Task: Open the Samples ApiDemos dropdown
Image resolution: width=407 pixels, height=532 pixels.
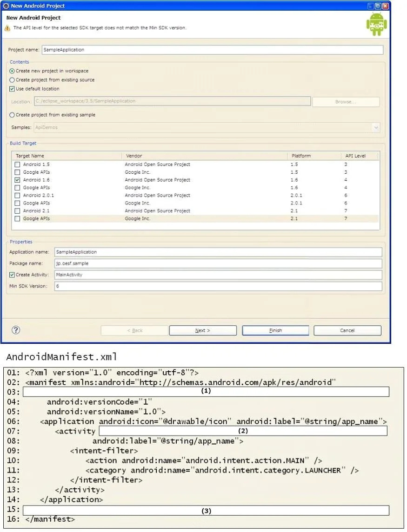Action: (376, 128)
